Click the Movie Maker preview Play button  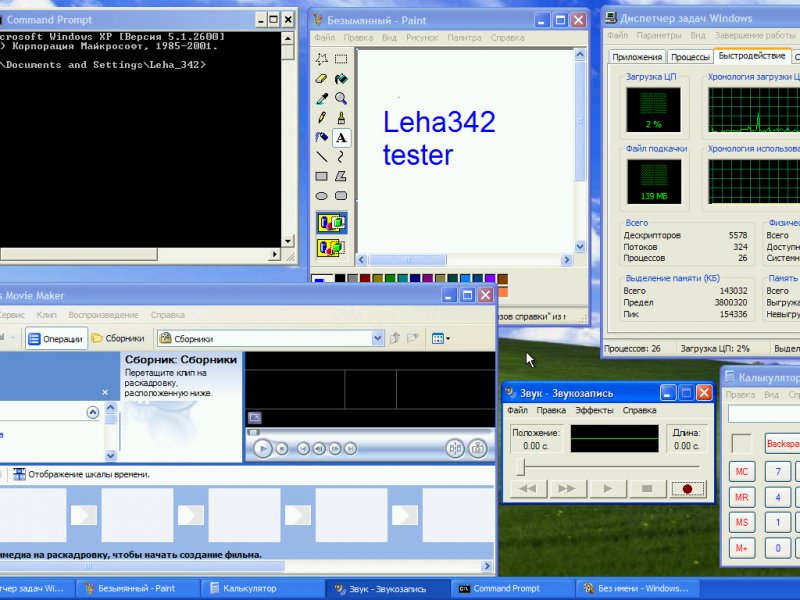(263, 448)
